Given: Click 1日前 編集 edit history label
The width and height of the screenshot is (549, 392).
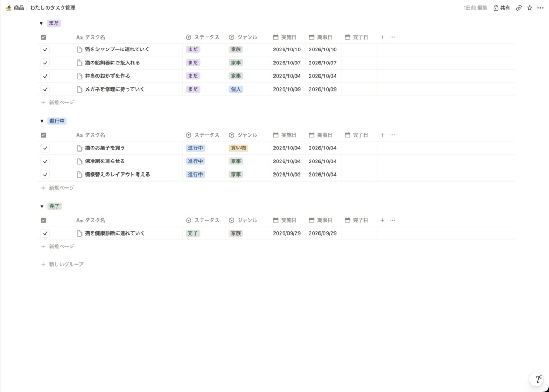Looking at the screenshot, I should 475,7.
